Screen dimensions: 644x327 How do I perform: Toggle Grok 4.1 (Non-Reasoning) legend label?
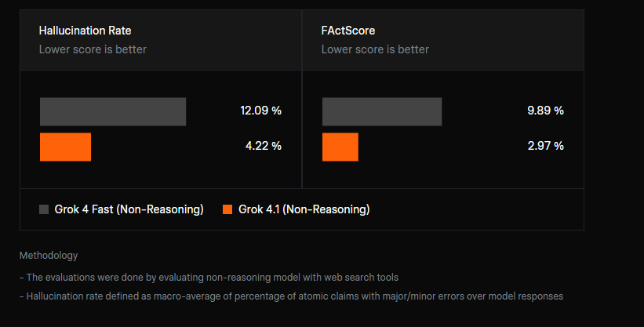(x=304, y=209)
